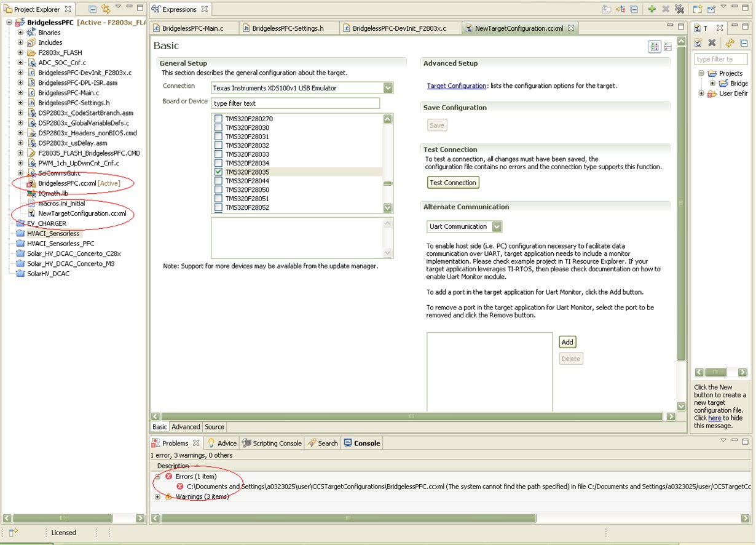The width and height of the screenshot is (756, 545).
Task: Check the TMS320F28033 device checkbox
Action: pyautogui.click(x=218, y=154)
